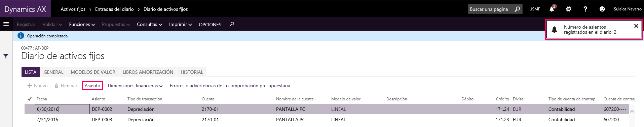Open the OPCIONES menu
644x127 pixels.
pyautogui.click(x=210, y=24)
